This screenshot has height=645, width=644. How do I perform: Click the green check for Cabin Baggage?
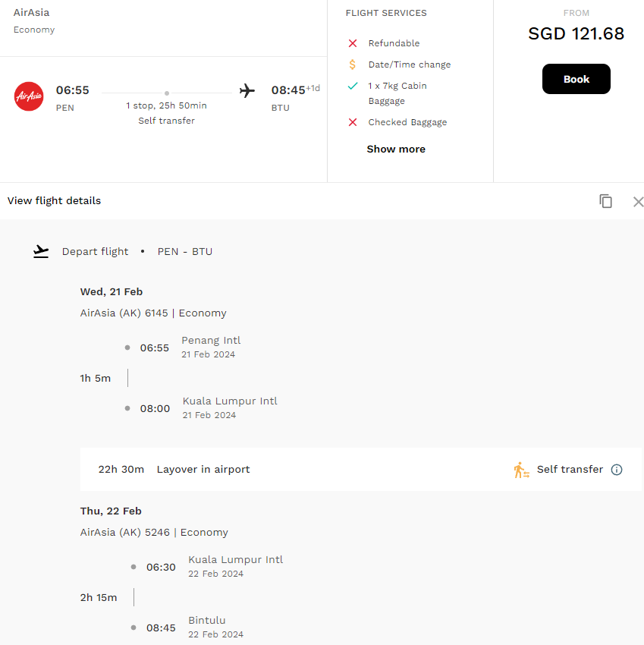[x=353, y=86]
